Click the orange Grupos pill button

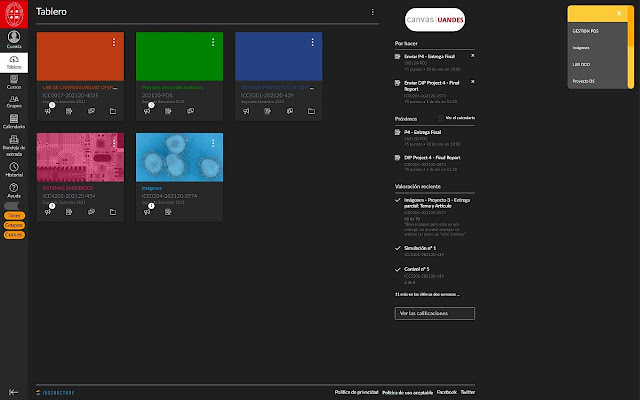click(14, 225)
